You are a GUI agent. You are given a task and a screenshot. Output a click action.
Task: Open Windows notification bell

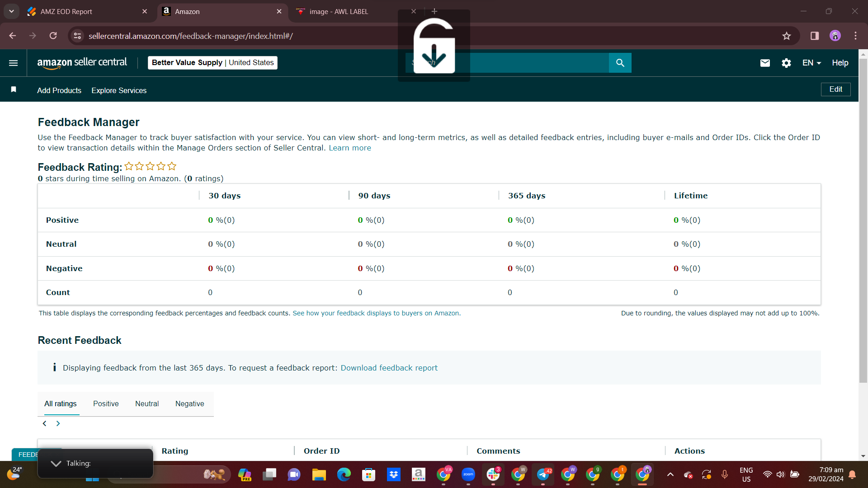pyautogui.click(x=852, y=474)
